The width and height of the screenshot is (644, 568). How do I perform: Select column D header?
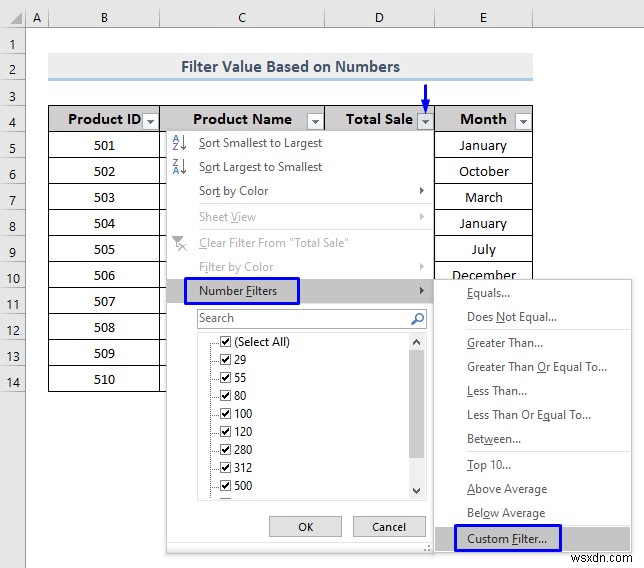pyautogui.click(x=379, y=18)
